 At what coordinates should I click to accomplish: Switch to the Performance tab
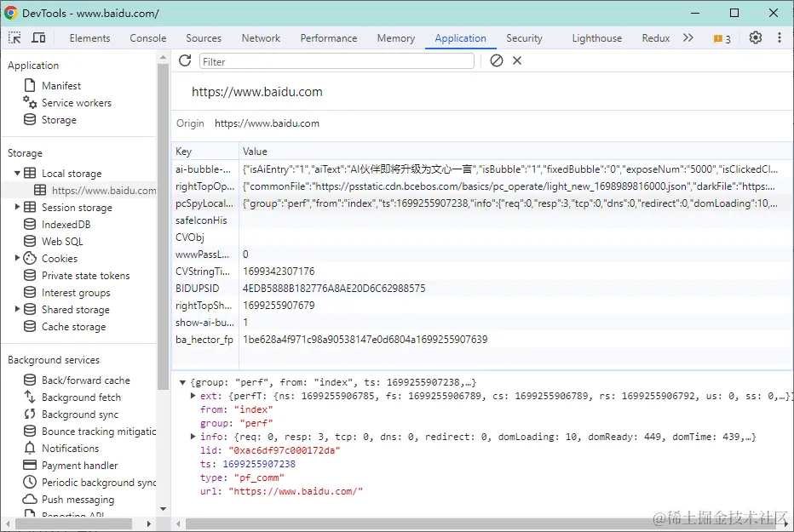click(x=329, y=38)
